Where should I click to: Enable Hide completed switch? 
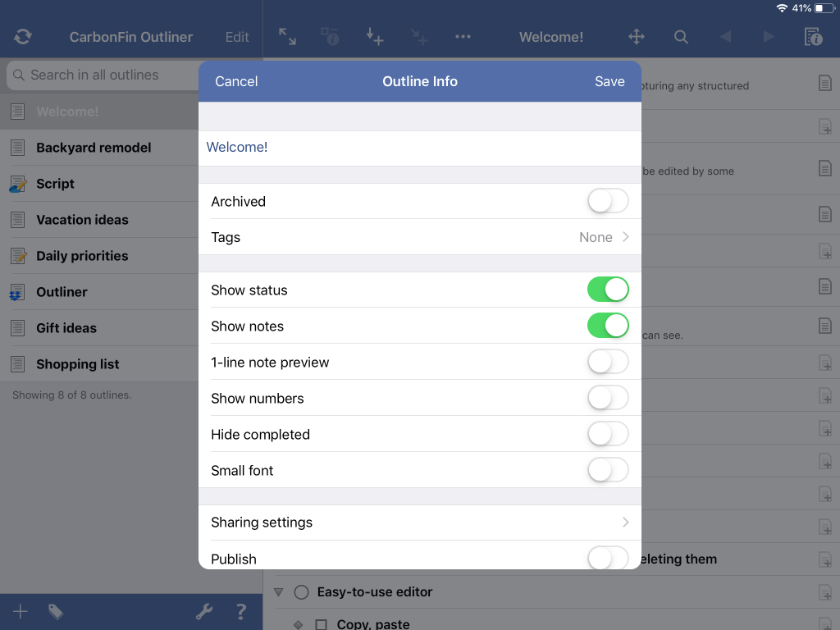pos(608,434)
